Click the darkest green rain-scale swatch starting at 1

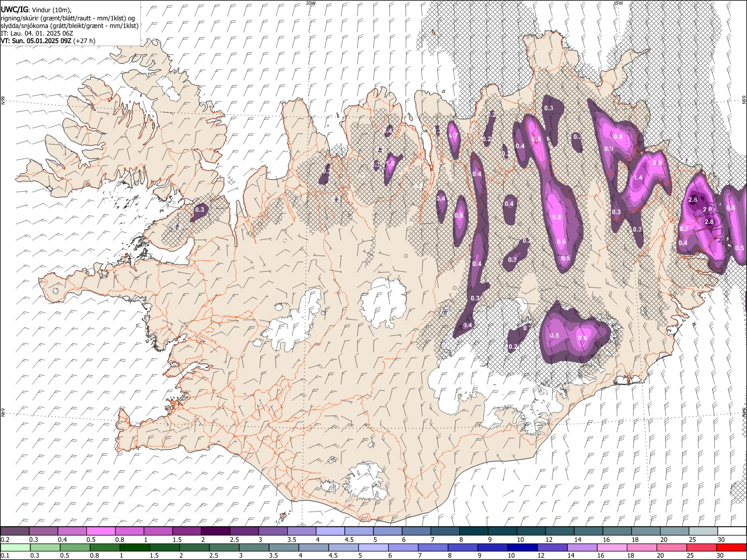pyautogui.click(x=134, y=548)
